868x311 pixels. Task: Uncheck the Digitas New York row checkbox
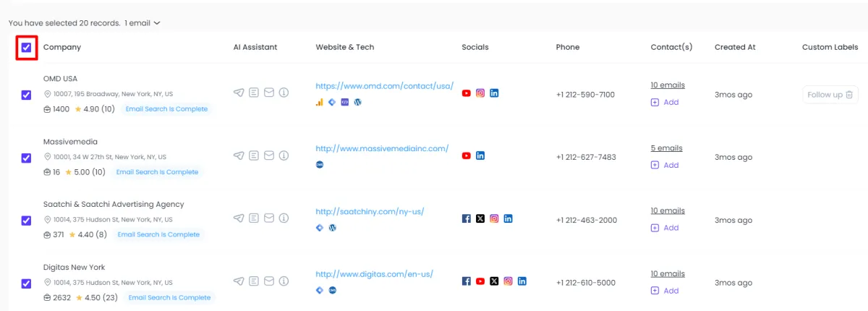coord(27,284)
